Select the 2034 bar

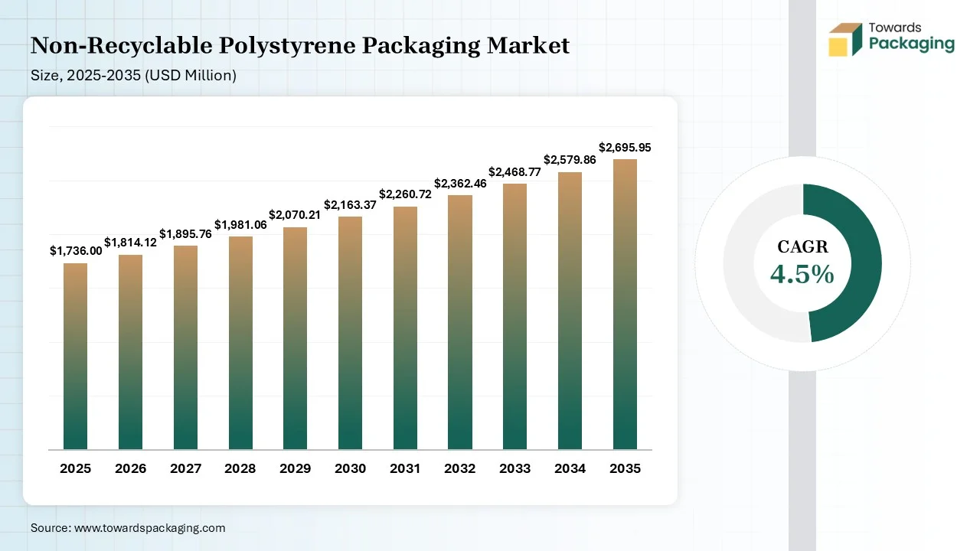coord(570,311)
